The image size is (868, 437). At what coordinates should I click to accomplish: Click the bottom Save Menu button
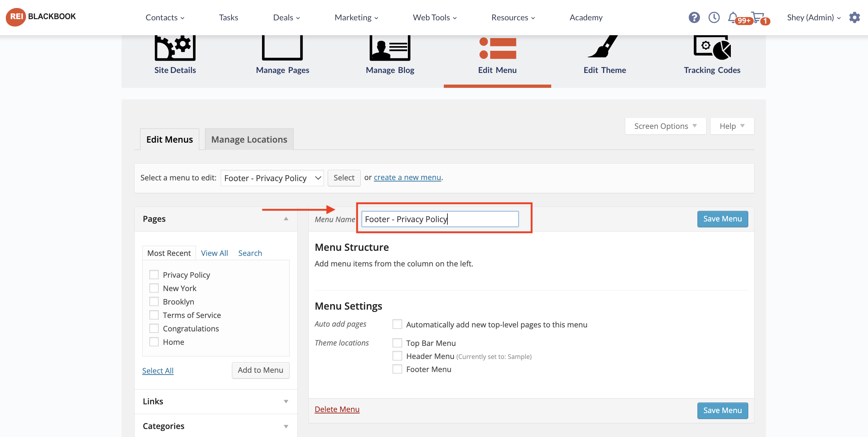coord(722,411)
